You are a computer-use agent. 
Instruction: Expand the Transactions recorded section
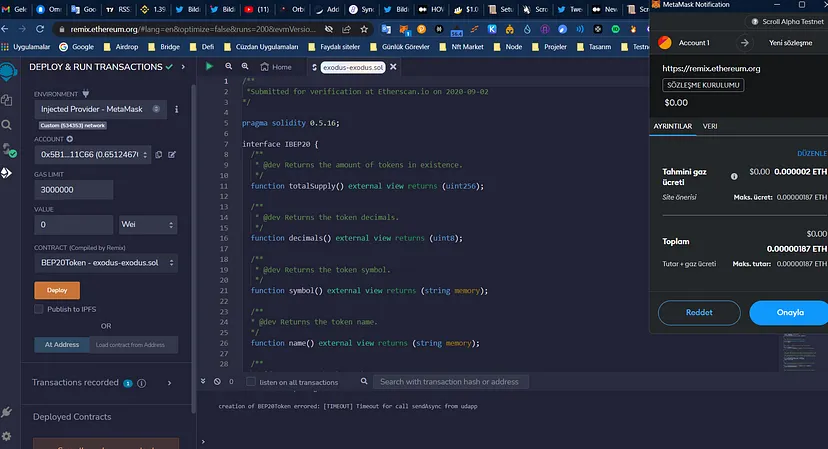click(x=167, y=383)
